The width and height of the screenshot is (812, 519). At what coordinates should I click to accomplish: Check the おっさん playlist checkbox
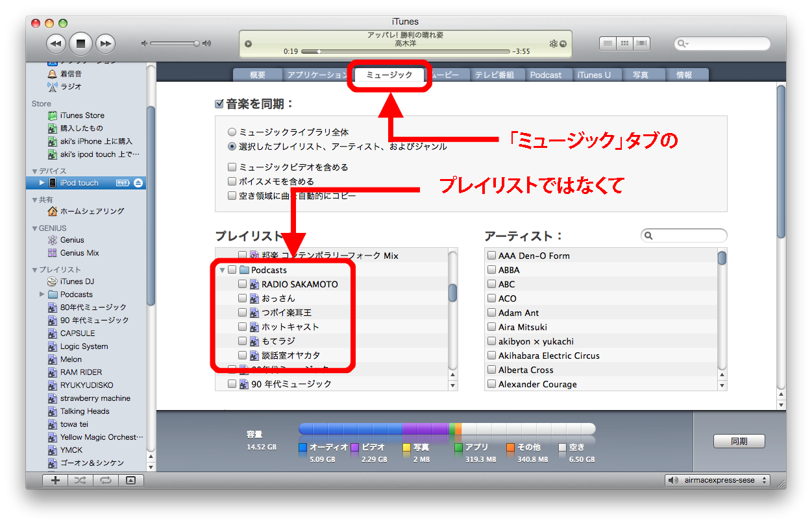[242, 298]
